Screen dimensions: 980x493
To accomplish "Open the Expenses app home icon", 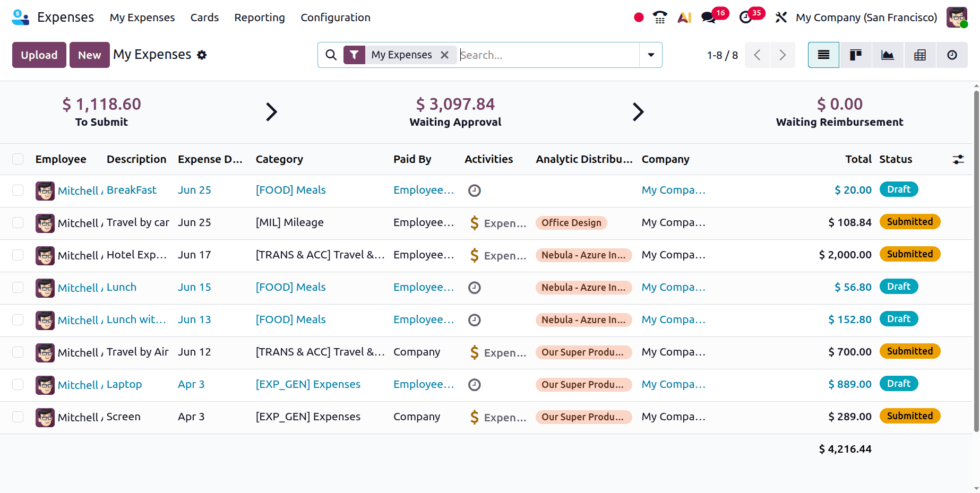I will tap(20, 18).
